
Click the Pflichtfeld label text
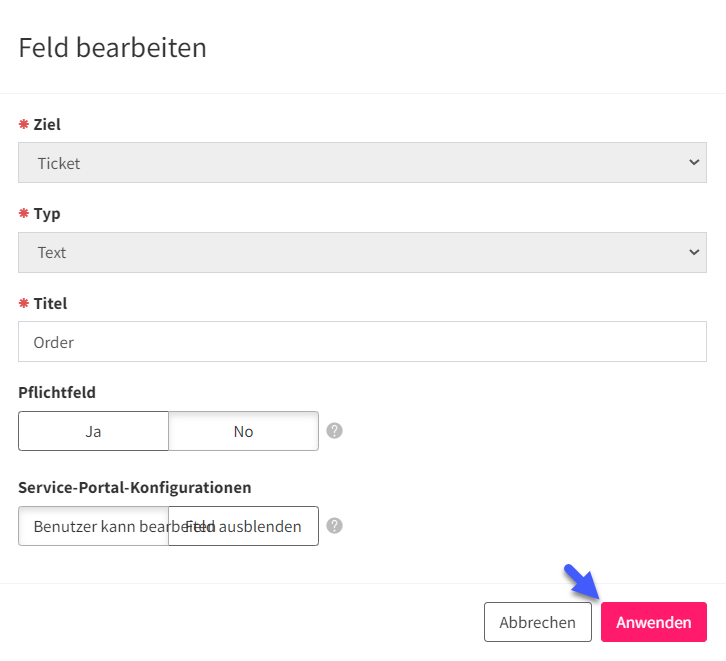[57, 393]
